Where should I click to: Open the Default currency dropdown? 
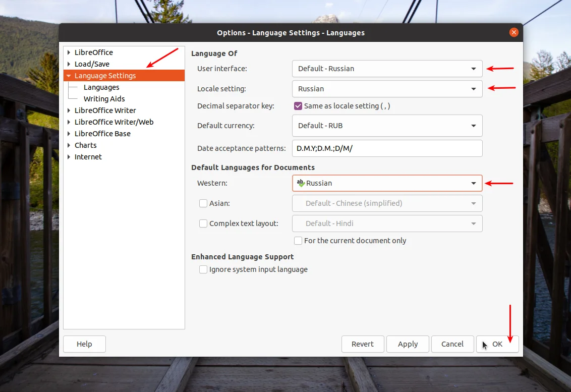point(473,126)
